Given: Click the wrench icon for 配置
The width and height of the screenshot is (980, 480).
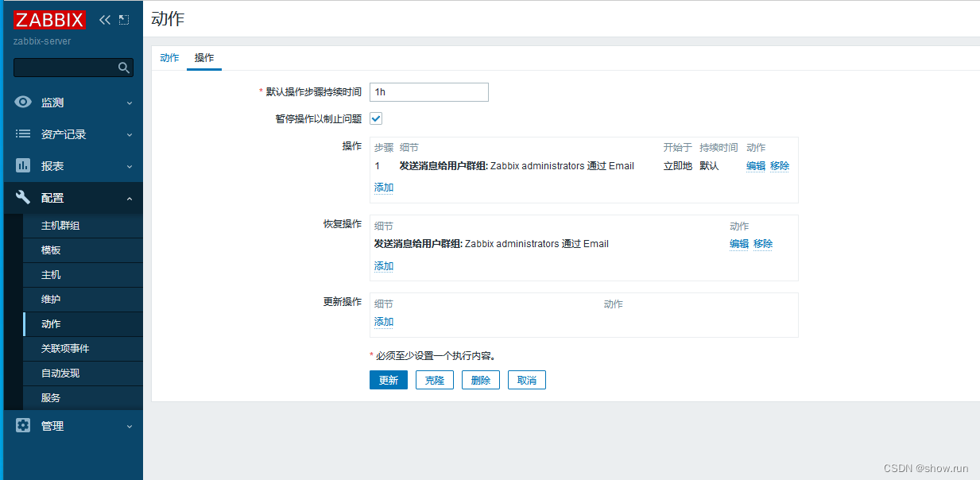Looking at the screenshot, I should (23, 197).
